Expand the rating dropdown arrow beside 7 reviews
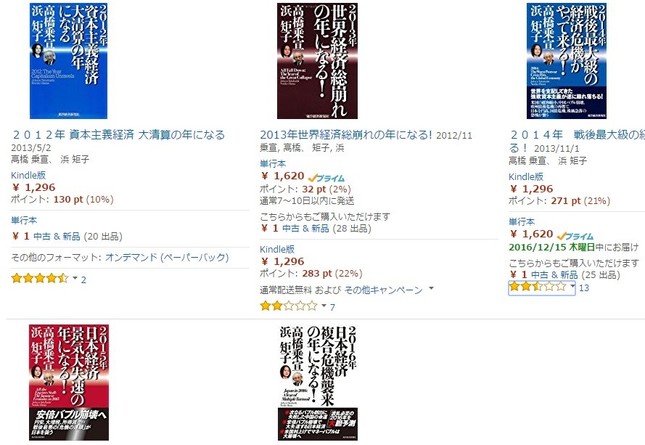Screen dimensions: 645x445 pyautogui.click(x=324, y=306)
